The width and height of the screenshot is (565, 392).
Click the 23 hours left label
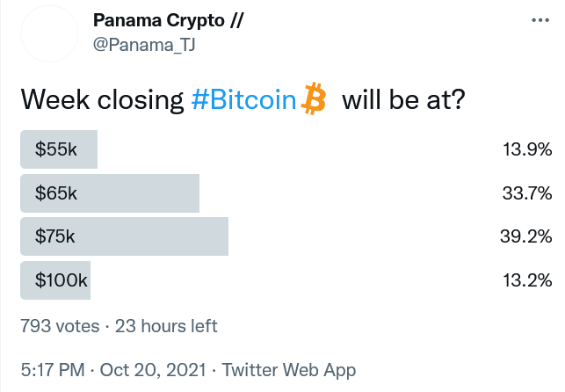[166, 326]
